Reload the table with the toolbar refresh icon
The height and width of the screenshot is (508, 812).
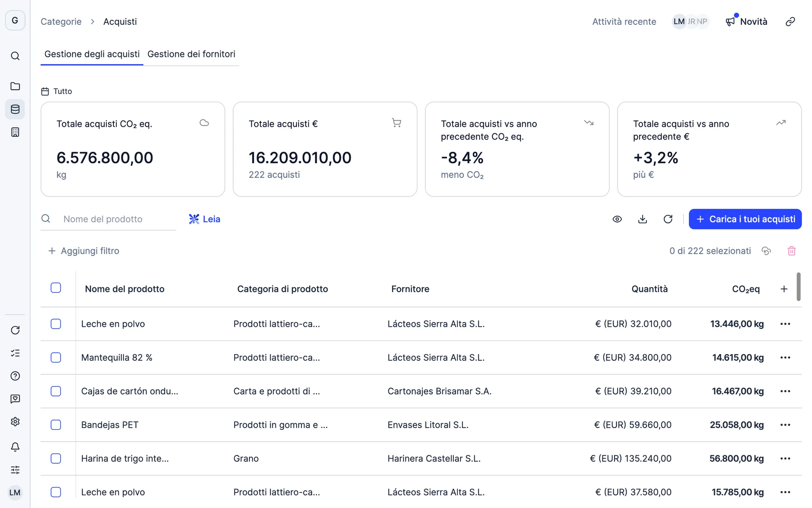pos(668,219)
